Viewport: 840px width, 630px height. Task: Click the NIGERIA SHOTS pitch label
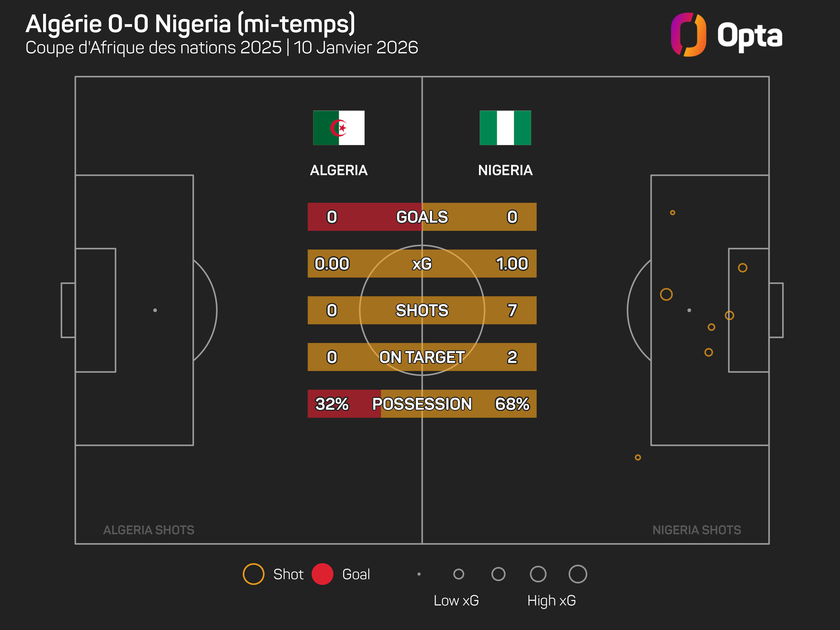point(696,530)
